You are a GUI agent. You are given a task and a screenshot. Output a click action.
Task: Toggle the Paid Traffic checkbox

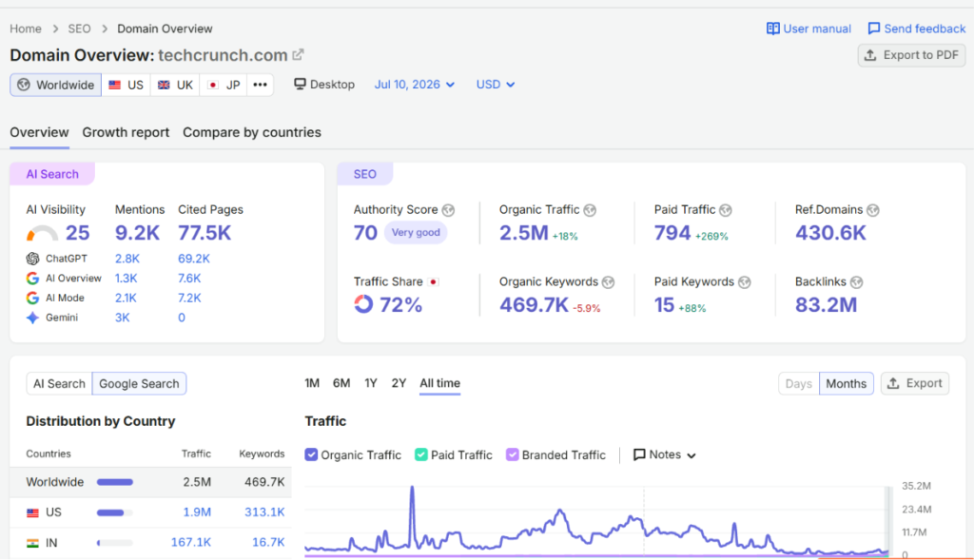click(x=421, y=454)
